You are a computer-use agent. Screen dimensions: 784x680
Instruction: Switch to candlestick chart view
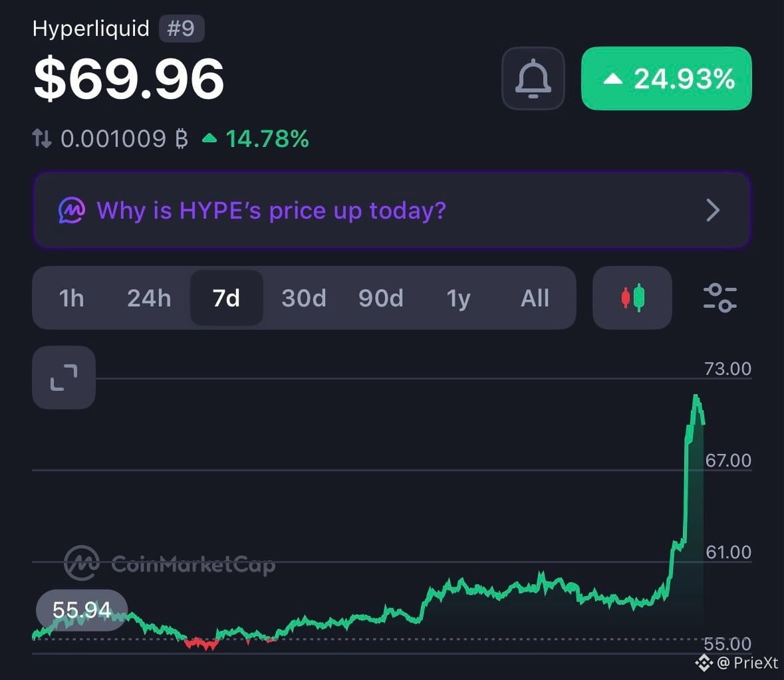632,298
